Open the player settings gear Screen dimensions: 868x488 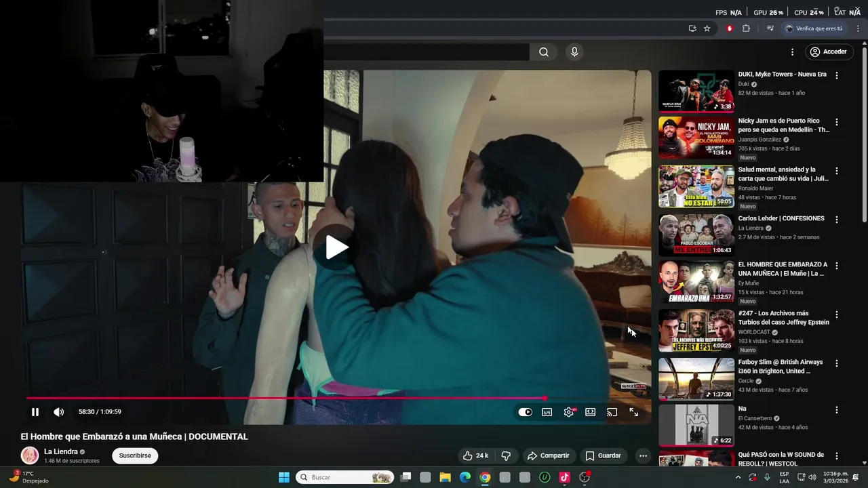tap(569, 412)
